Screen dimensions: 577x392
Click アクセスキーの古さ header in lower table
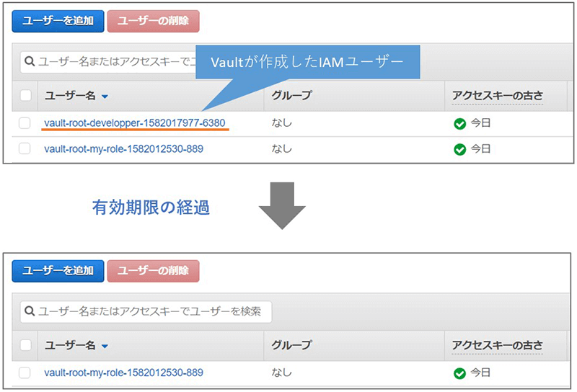[x=498, y=345]
